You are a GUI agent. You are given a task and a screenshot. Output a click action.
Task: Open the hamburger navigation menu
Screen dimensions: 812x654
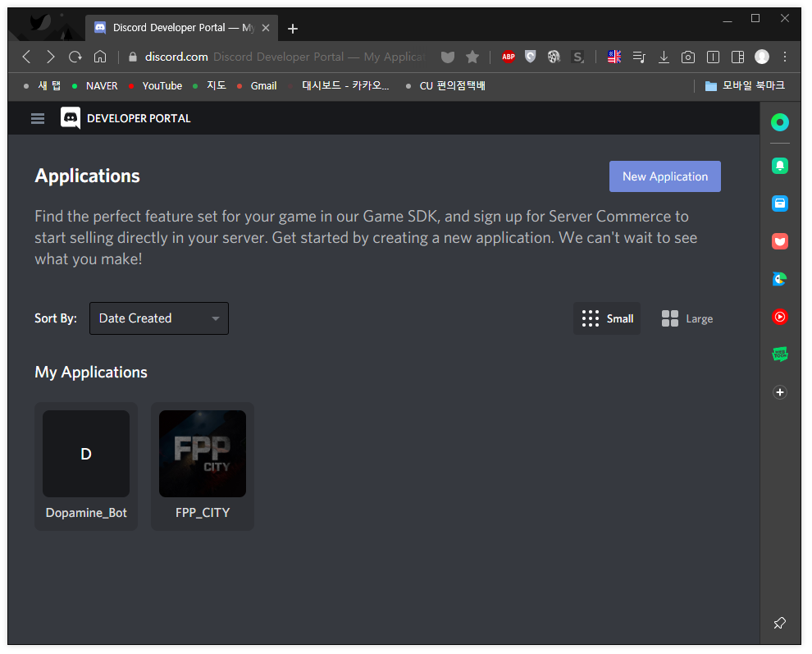(x=37, y=119)
